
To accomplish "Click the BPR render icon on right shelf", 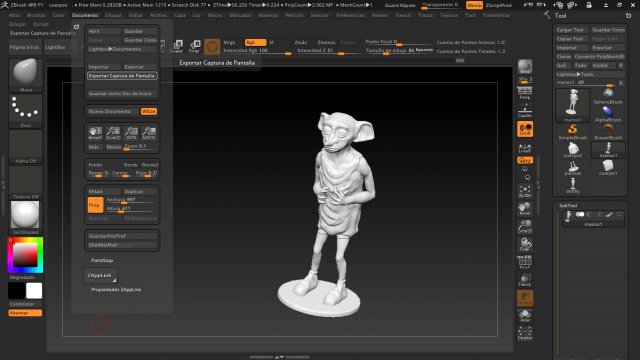I will point(525,67).
